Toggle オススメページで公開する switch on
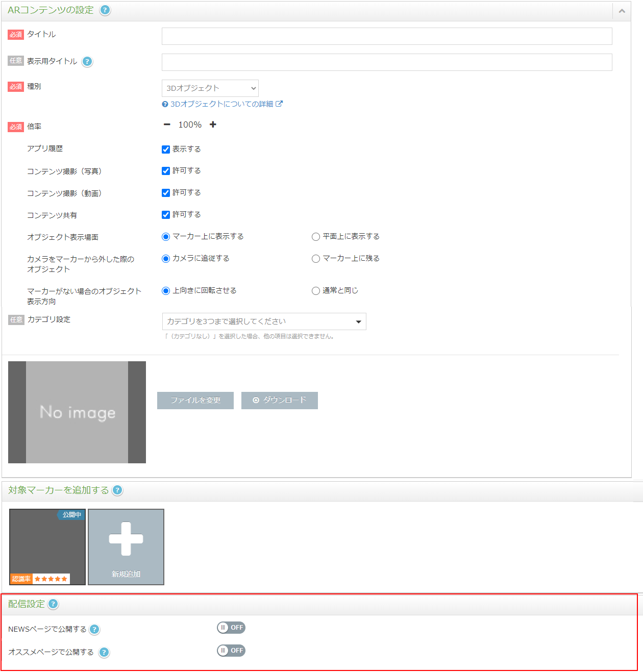 point(231,651)
